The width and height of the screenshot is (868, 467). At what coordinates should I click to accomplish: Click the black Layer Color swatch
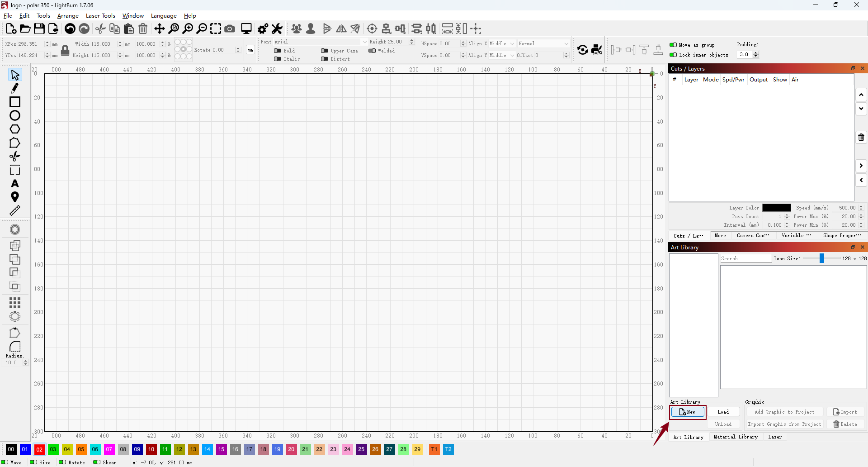click(x=777, y=208)
